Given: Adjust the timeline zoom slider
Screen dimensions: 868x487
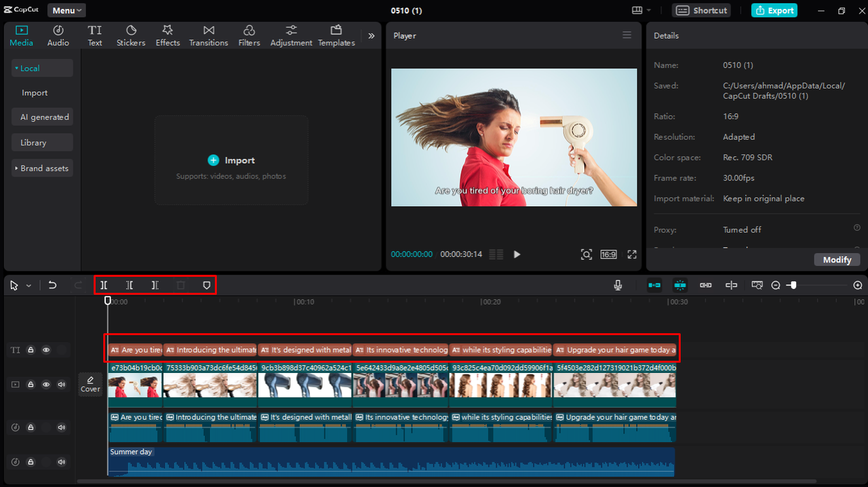Looking at the screenshot, I should (793, 286).
